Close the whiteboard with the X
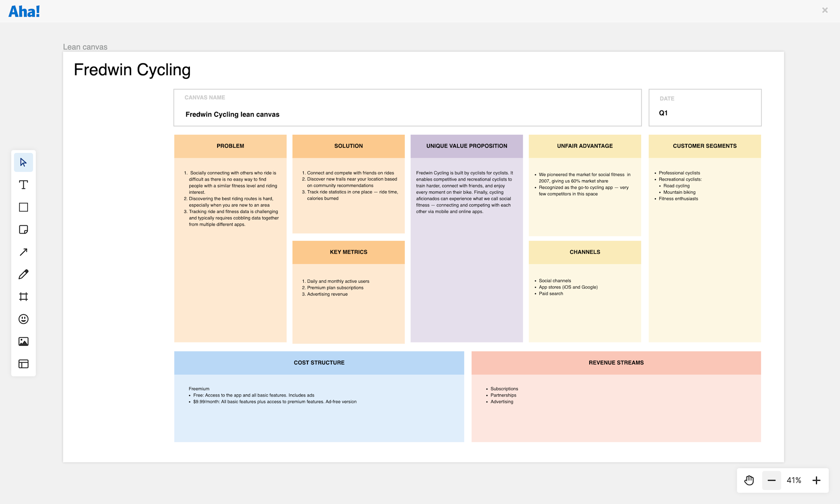 tap(825, 10)
